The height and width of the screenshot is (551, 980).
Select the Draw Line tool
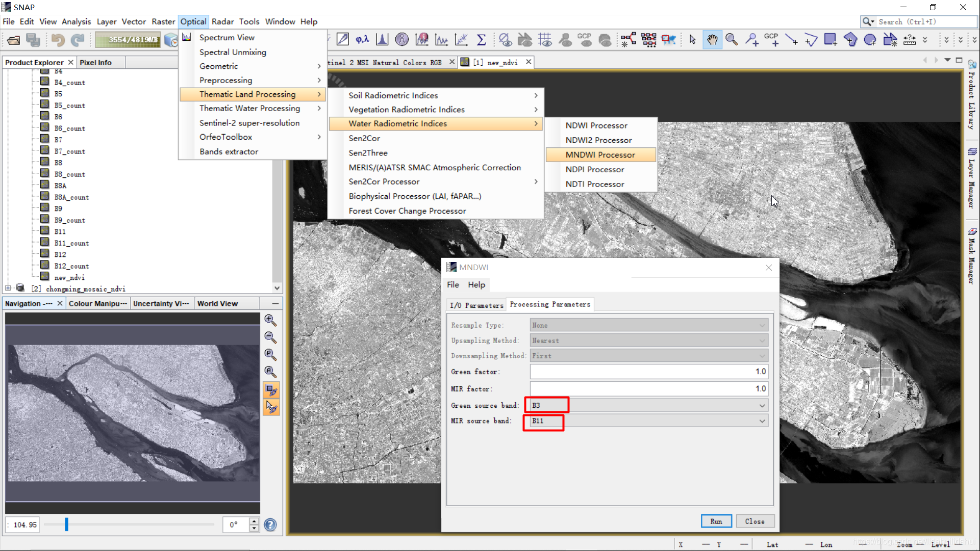coord(791,40)
